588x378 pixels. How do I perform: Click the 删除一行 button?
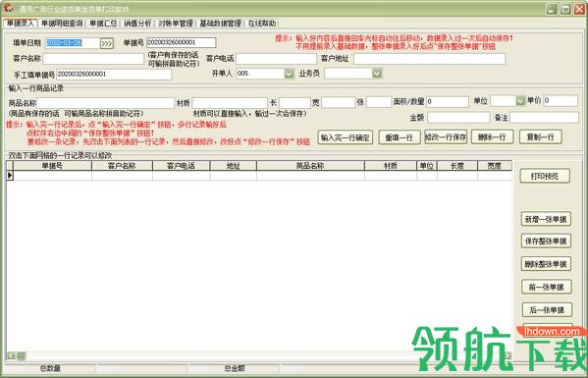[492, 137]
